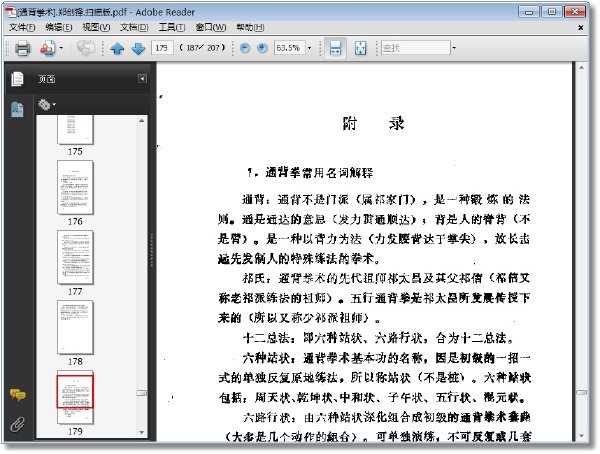This screenshot has height=454, width=600.
Task: Select page 178 thumbnail
Action: [x=75, y=327]
